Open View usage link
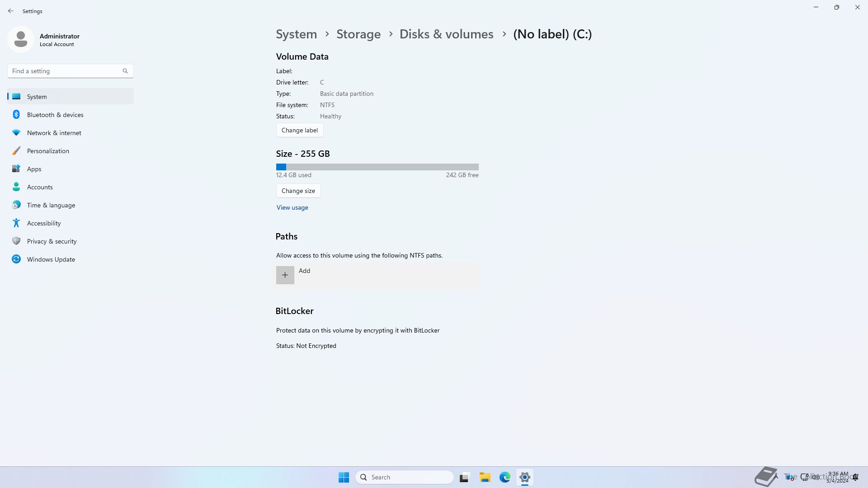The height and width of the screenshot is (488, 868). 292,207
